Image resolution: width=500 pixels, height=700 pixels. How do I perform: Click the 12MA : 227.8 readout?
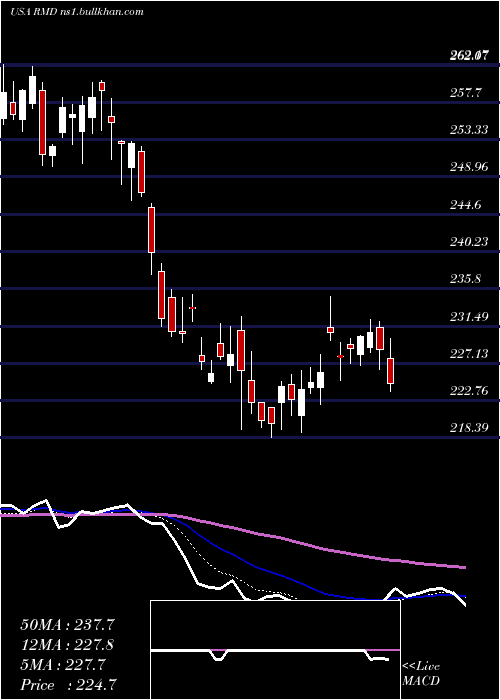67,645
